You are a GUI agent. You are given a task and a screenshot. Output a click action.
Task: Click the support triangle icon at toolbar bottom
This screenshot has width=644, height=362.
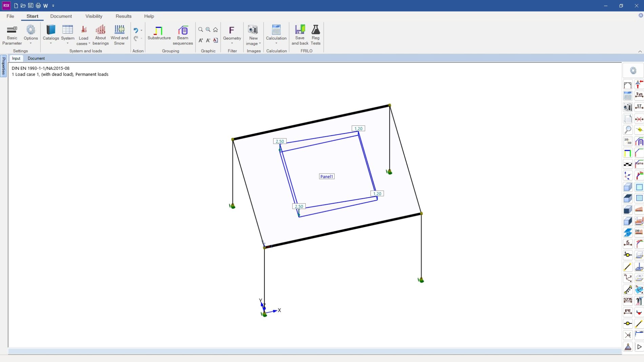(628, 347)
